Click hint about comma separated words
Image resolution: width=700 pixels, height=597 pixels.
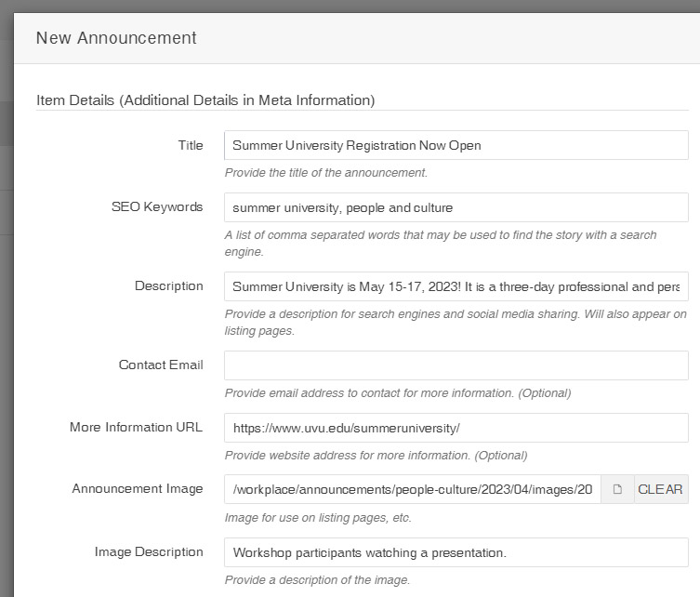tap(441, 244)
